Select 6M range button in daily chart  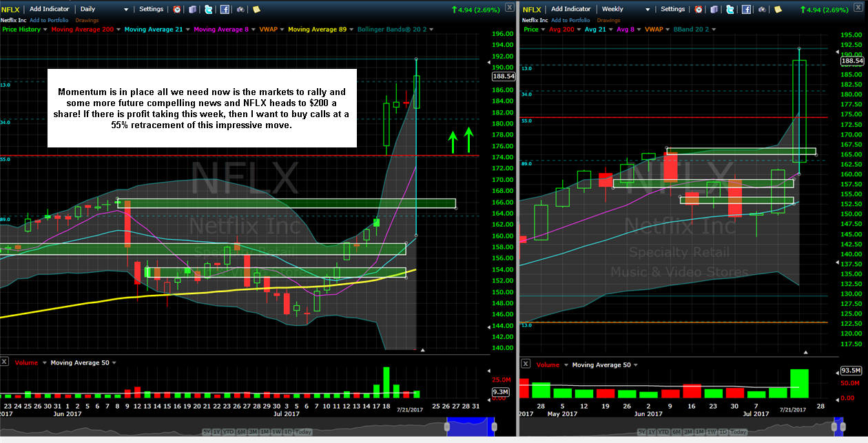click(x=241, y=432)
